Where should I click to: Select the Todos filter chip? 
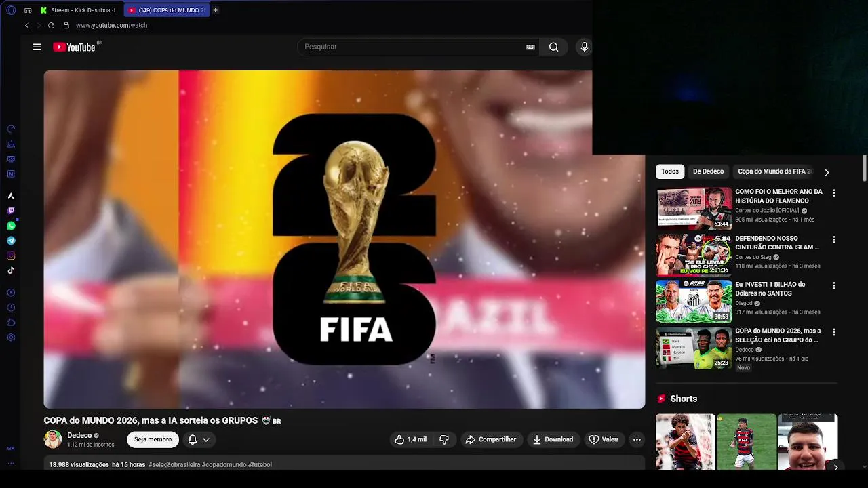[x=670, y=171]
